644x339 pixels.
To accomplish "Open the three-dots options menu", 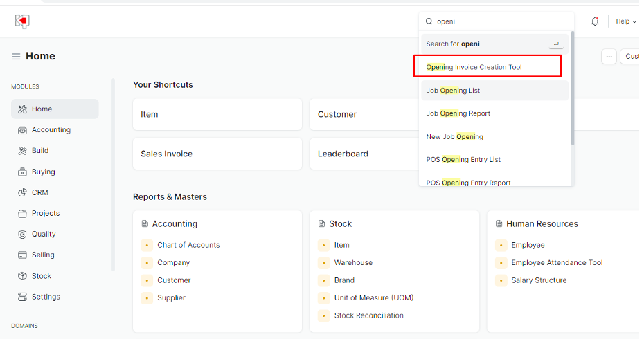I will 609,57.
